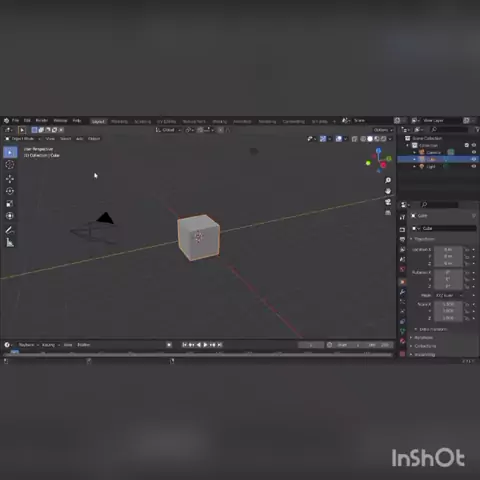480x480 pixels.
Task: Switch to the Modeling workspace tab
Action: [x=119, y=122]
